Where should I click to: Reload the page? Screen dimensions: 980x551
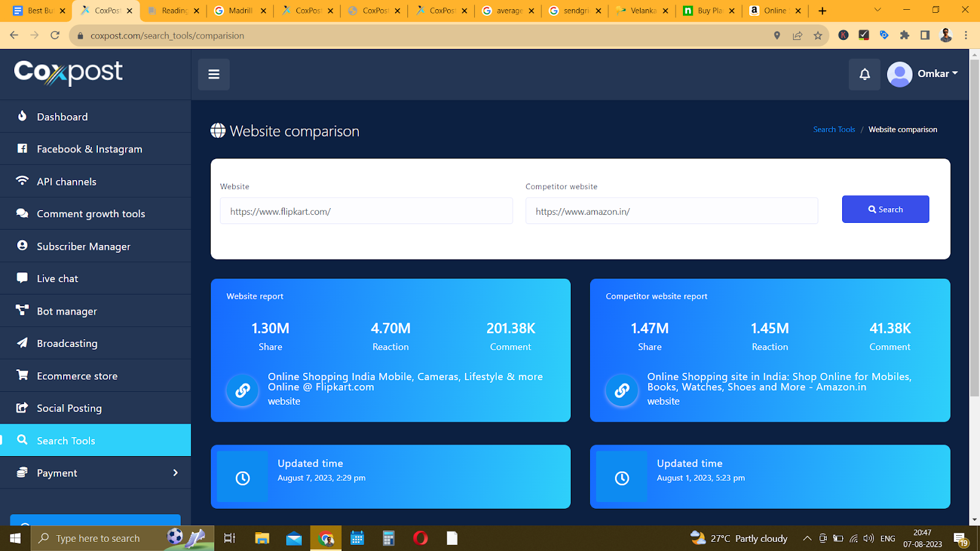pyautogui.click(x=55, y=36)
